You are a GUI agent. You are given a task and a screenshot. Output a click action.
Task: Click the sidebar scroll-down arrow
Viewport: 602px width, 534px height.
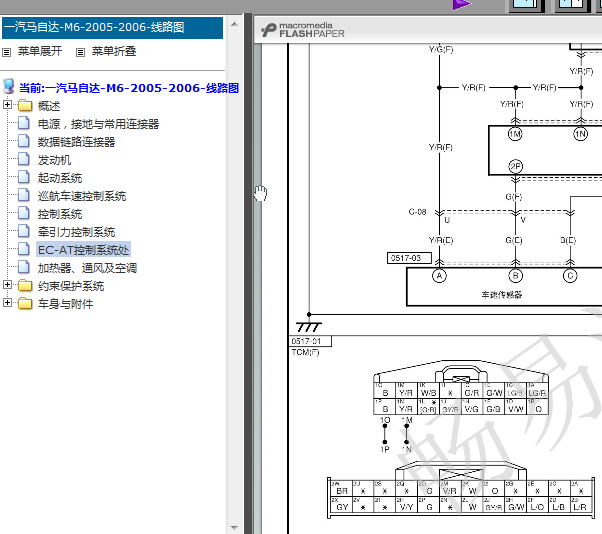[234, 527]
